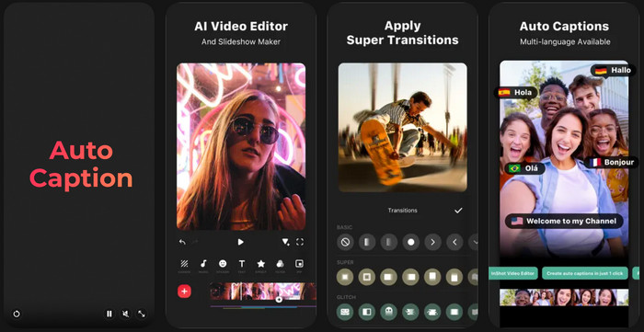Viewport: 644px width, 332px height.
Task: Select the Olá Brazilian caption bubble
Action: 525,168
